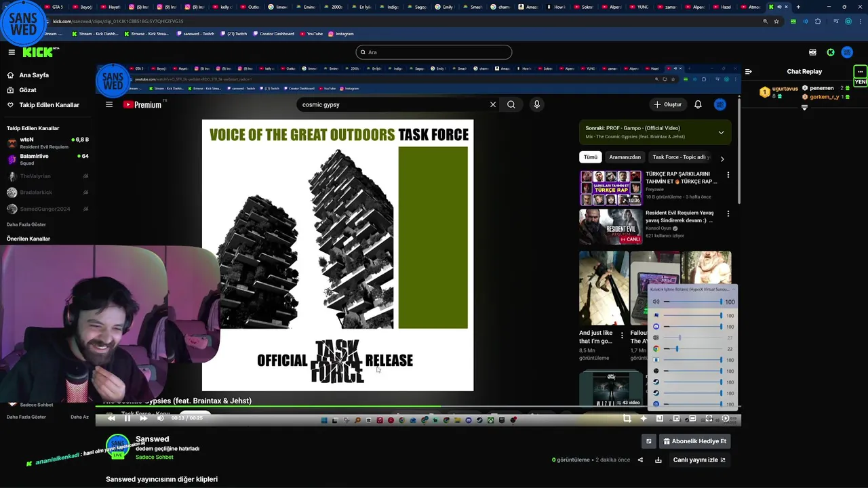Expand the Sonraki up-next mix panel
Viewport: 868px width, 488px height.
point(721,132)
